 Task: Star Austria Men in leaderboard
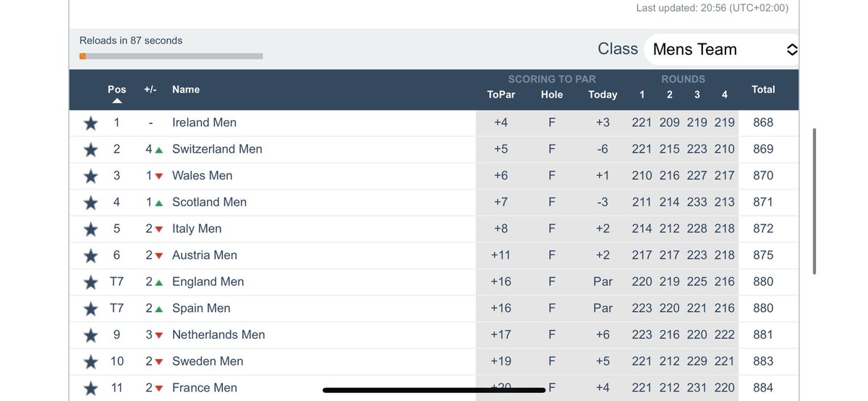90,256
